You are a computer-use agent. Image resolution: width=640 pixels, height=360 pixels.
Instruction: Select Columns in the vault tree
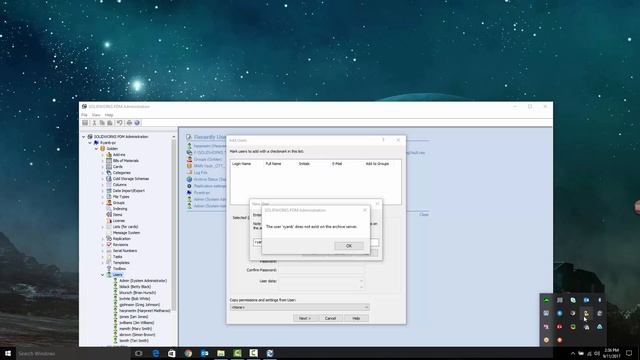point(120,185)
